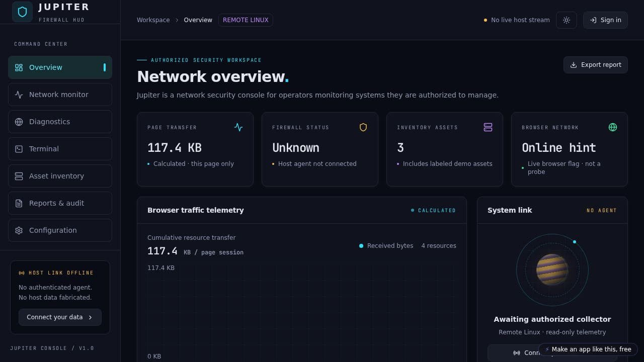
Task: Open the Overview sidebar item
Action: (x=60, y=67)
